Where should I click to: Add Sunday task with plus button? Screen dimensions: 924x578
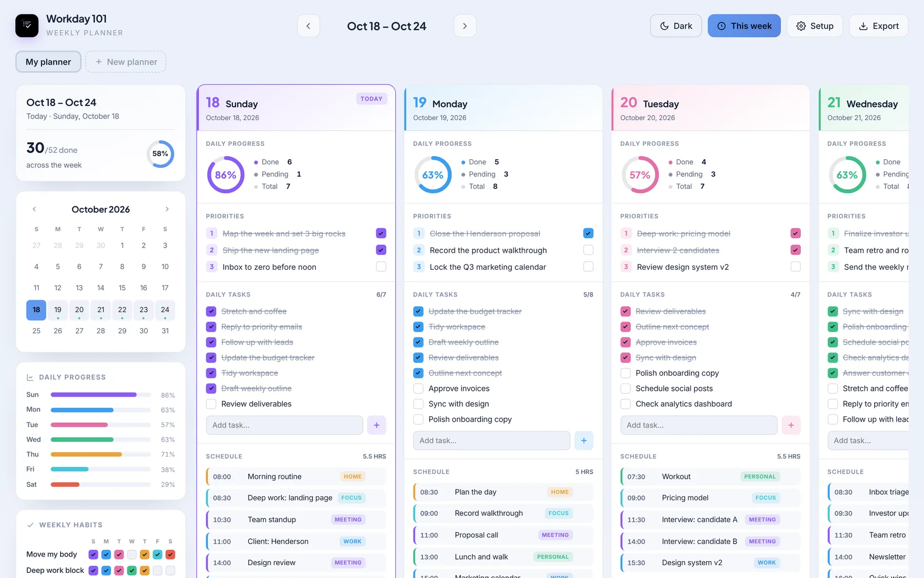pos(377,425)
